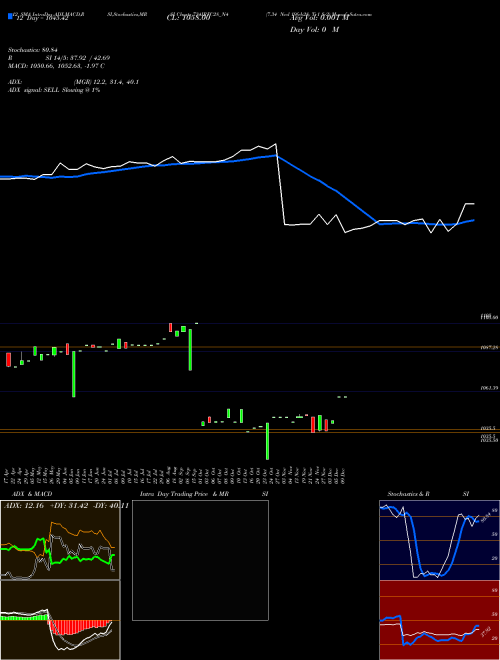The height and width of the screenshot is (660, 500).
Task: Click the 1061.39 price level label
Action: 490,388
